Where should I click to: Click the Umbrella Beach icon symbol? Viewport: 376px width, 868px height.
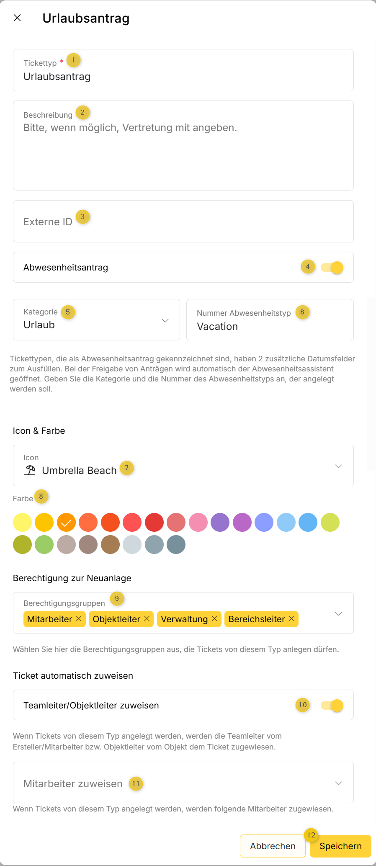pyautogui.click(x=30, y=470)
